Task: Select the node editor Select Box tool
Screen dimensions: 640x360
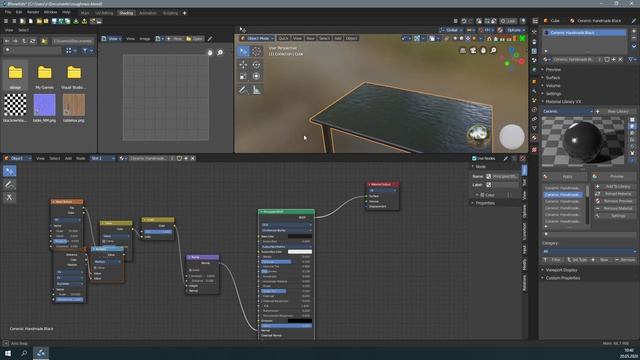Action: point(9,171)
